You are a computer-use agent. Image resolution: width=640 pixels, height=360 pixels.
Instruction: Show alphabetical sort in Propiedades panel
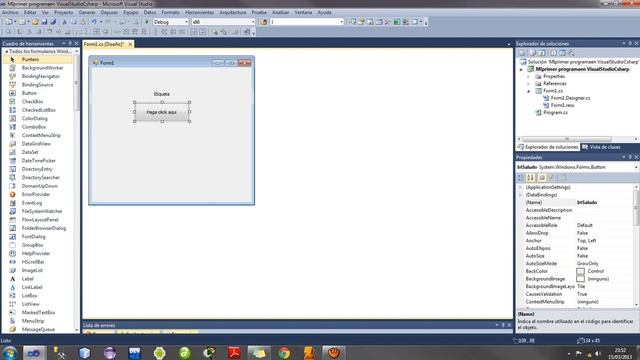pyautogui.click(x=530, y=178)
